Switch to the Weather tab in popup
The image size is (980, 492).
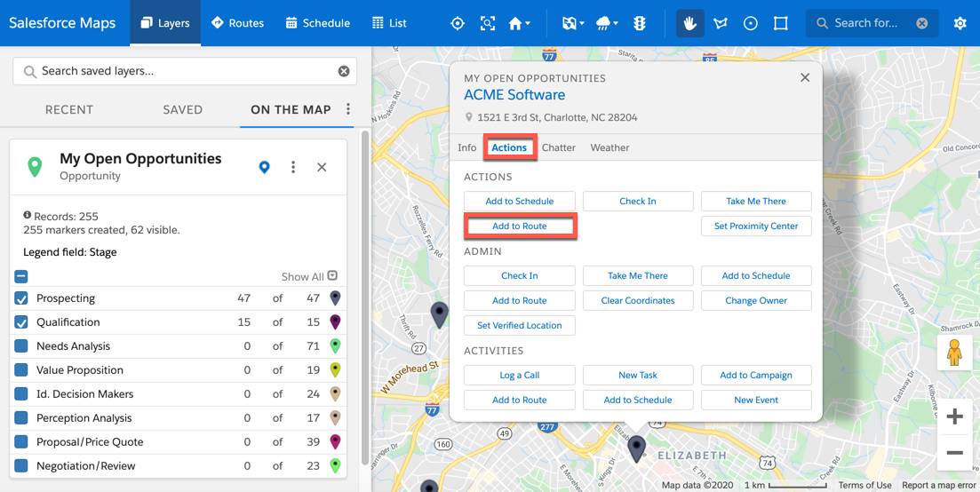coord(610,148)
